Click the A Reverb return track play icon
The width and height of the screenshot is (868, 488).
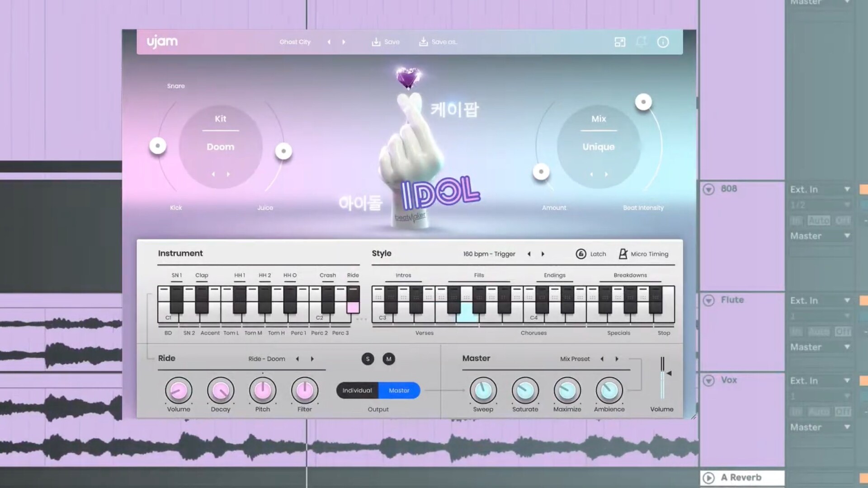(708, 478)
